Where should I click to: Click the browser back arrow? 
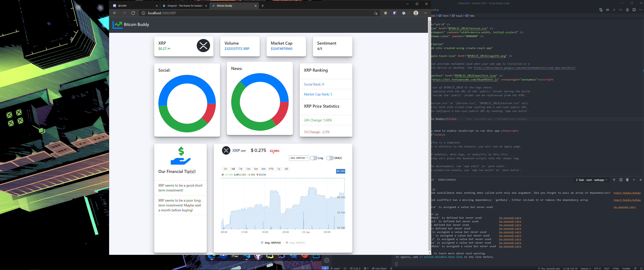[x=115, y=13]
